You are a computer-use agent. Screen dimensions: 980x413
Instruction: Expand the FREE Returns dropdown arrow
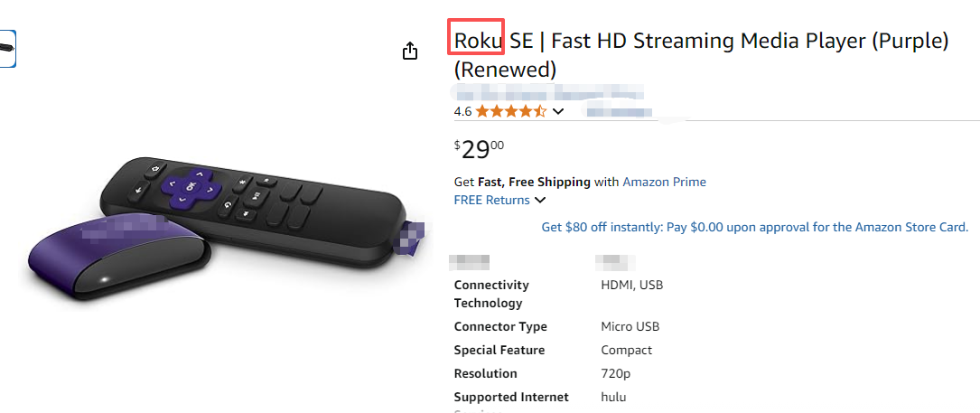pos(540,200)
